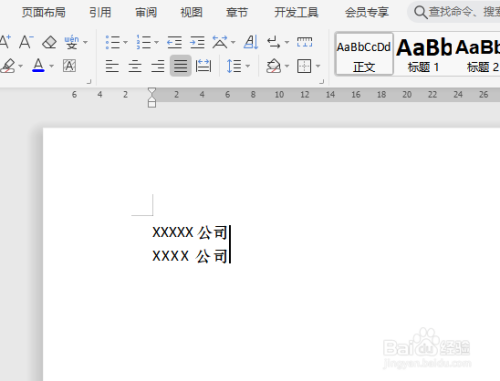Toggle justify alignment
This screenshot has height=381, width=500.
(x=180, y=66)
